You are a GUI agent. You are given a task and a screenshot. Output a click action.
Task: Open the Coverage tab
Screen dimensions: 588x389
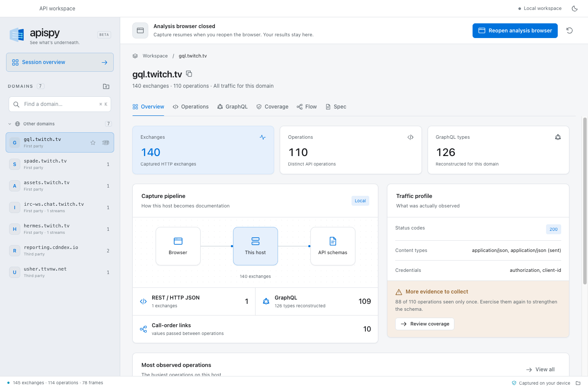pyautogui.click(x=272, y=107)
